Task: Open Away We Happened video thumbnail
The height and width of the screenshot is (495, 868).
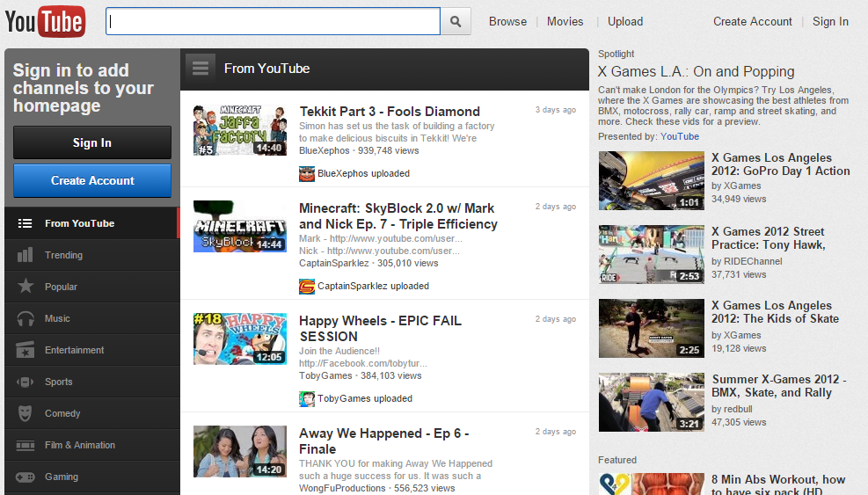Action: 240,451
